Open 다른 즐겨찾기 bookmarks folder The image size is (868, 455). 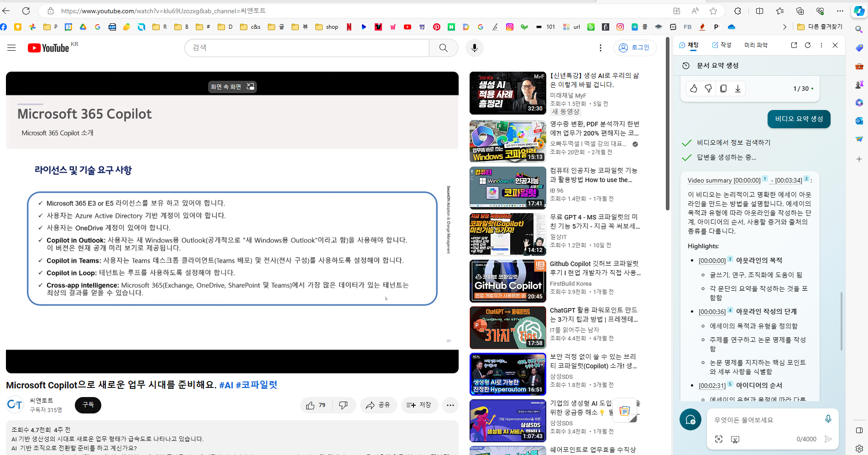820,27
